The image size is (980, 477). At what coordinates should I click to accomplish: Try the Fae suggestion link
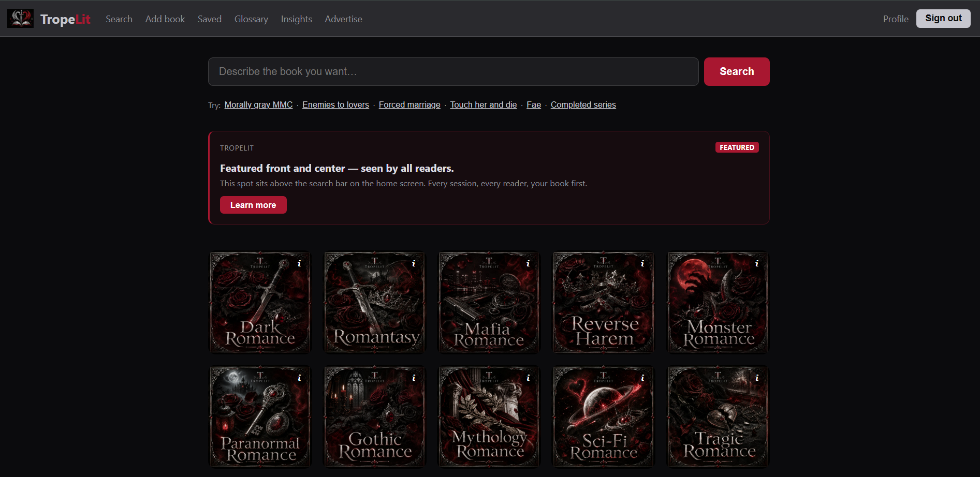[534, 105]
